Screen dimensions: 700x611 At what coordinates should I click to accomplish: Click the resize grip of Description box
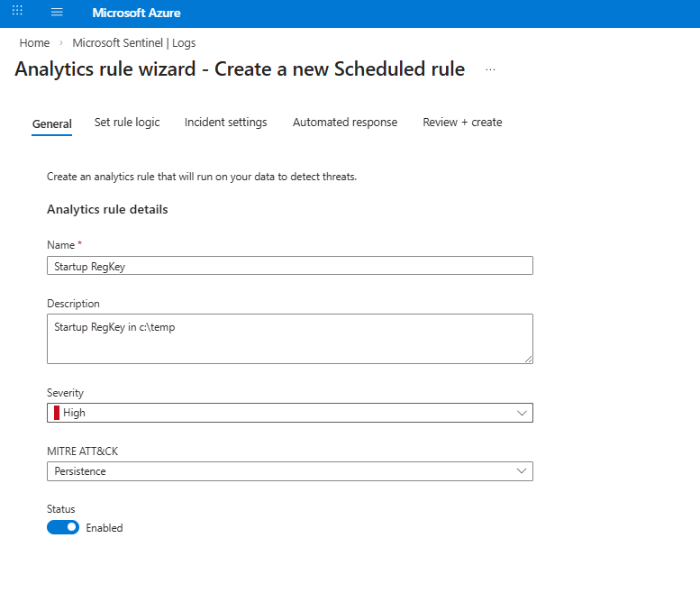coord(528,359)
